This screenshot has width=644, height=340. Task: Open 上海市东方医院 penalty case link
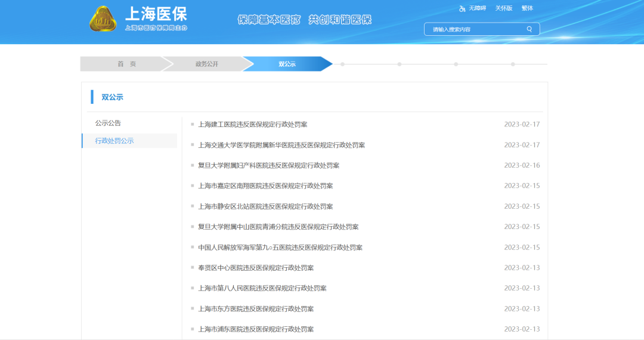(x=256, y=309)
